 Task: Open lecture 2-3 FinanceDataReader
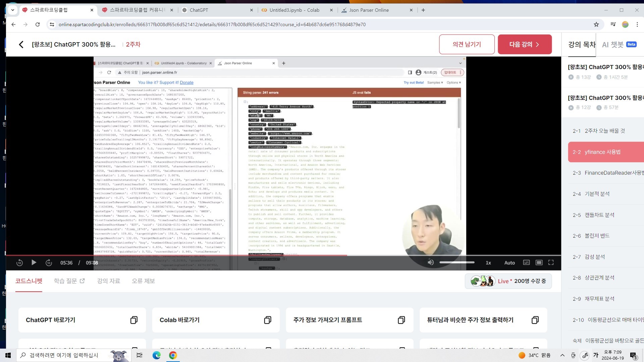606,173
